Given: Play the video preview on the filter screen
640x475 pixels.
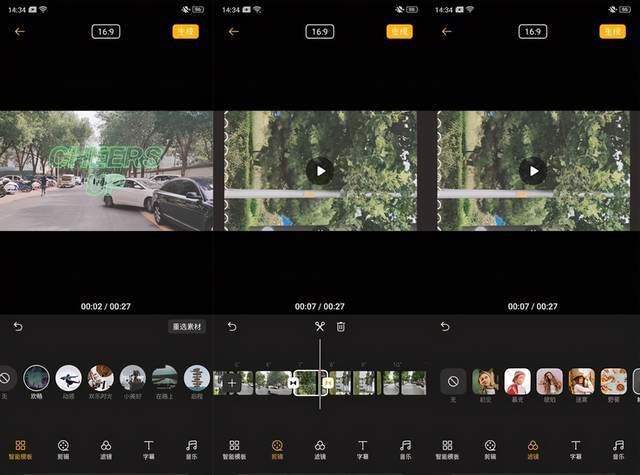Looking at the screenshot, I should coord(533,171).
